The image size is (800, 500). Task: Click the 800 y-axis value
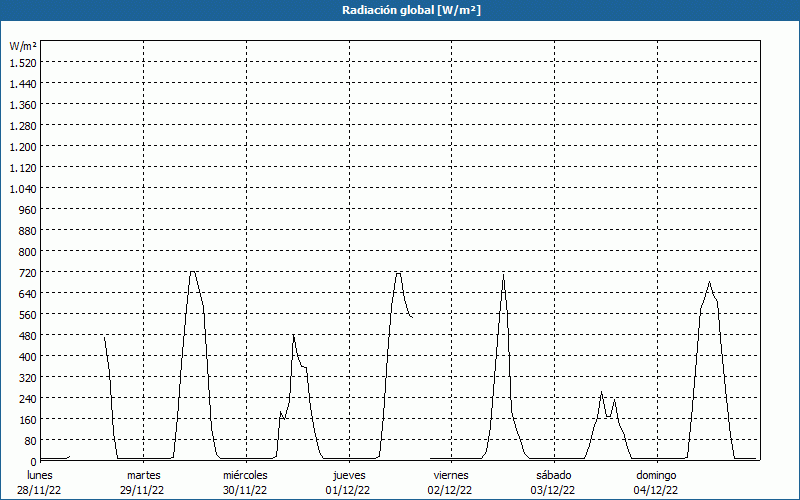(28, 252)
